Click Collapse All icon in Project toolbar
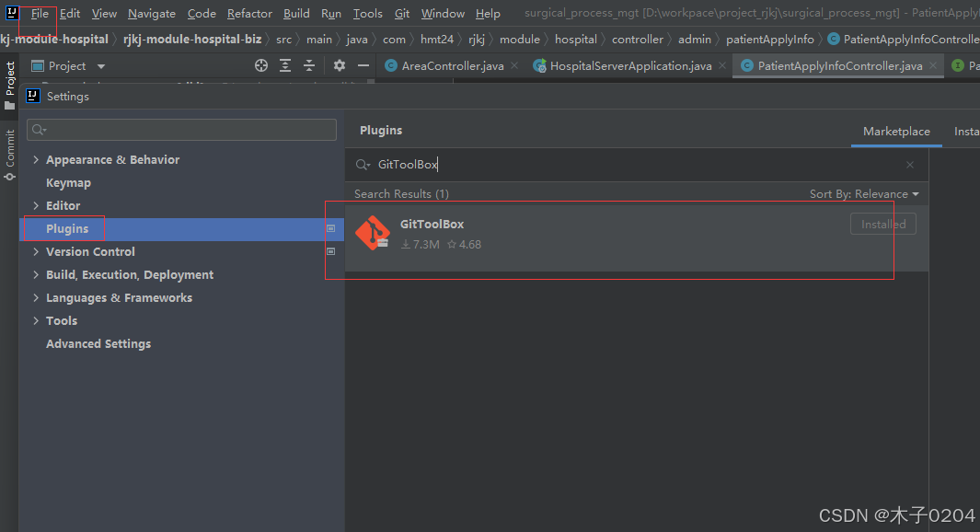The image size is (980, 532). tap(309, 65)
